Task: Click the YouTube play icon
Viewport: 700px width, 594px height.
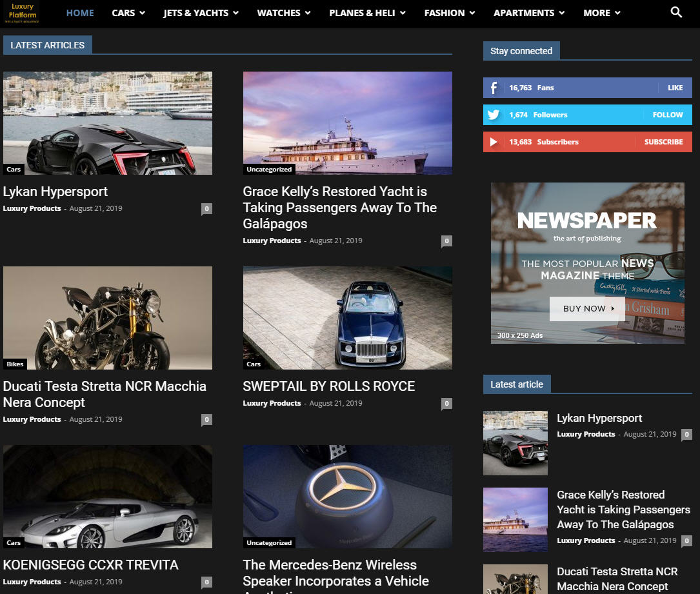Action: [494, 142]
